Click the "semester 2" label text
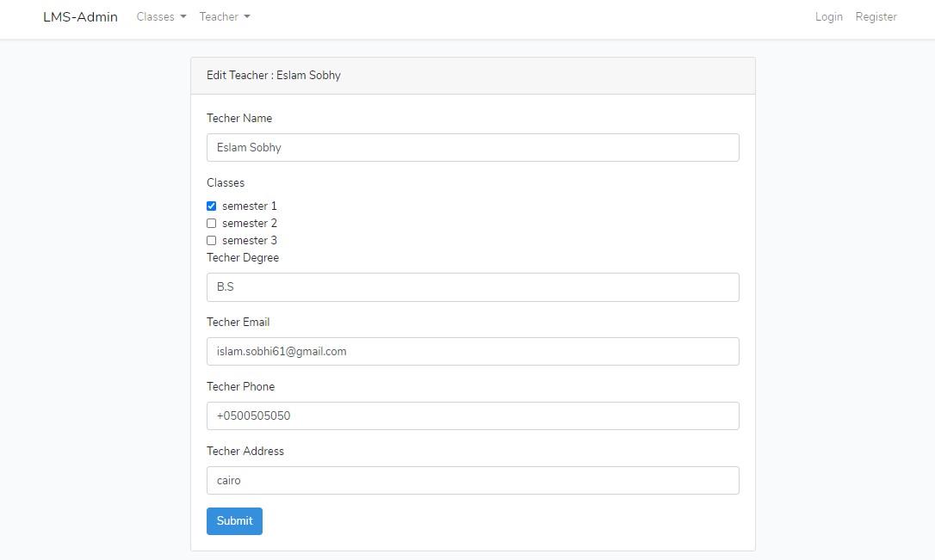 250,223
